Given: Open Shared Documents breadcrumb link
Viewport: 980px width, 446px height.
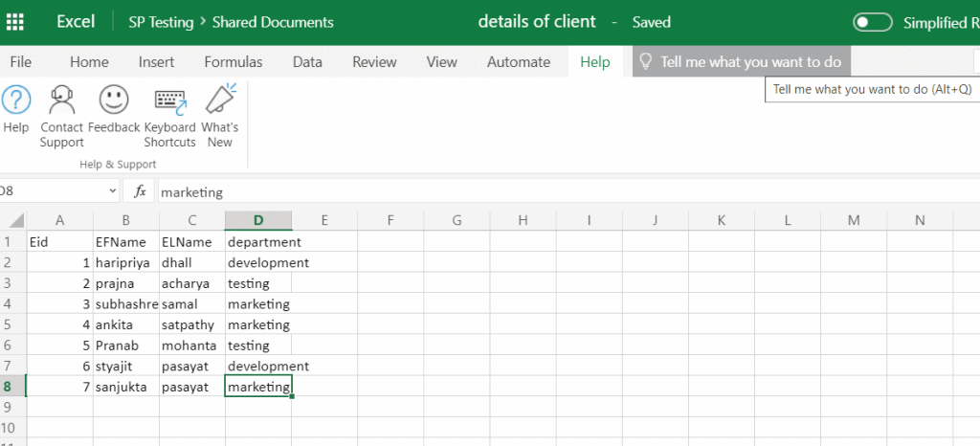Looking at the screenshot, I should pos(273,22).
